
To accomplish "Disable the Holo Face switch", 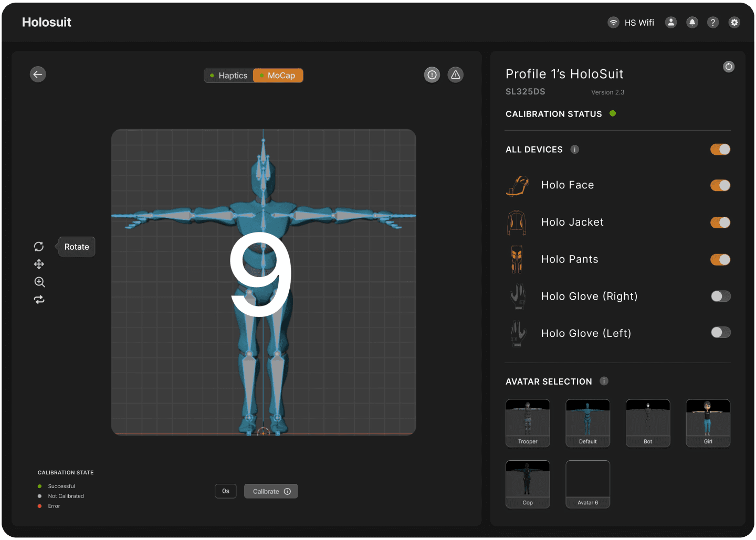I will pyautogui.click(x=720, y=185).
